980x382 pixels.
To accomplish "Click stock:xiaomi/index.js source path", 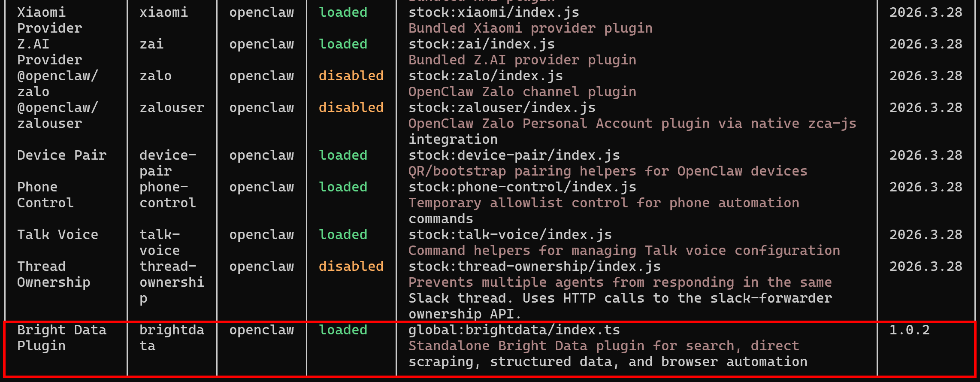I will point(494,12).
